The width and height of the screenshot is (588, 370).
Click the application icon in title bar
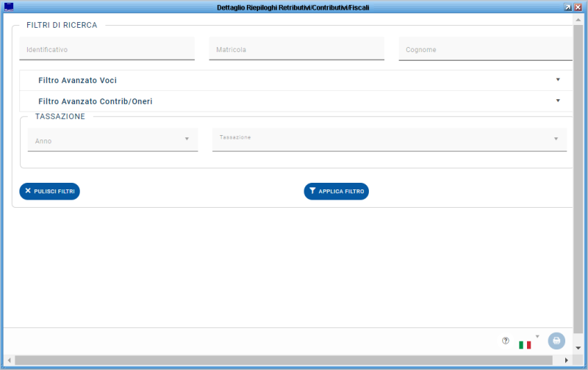click(9, 7)
